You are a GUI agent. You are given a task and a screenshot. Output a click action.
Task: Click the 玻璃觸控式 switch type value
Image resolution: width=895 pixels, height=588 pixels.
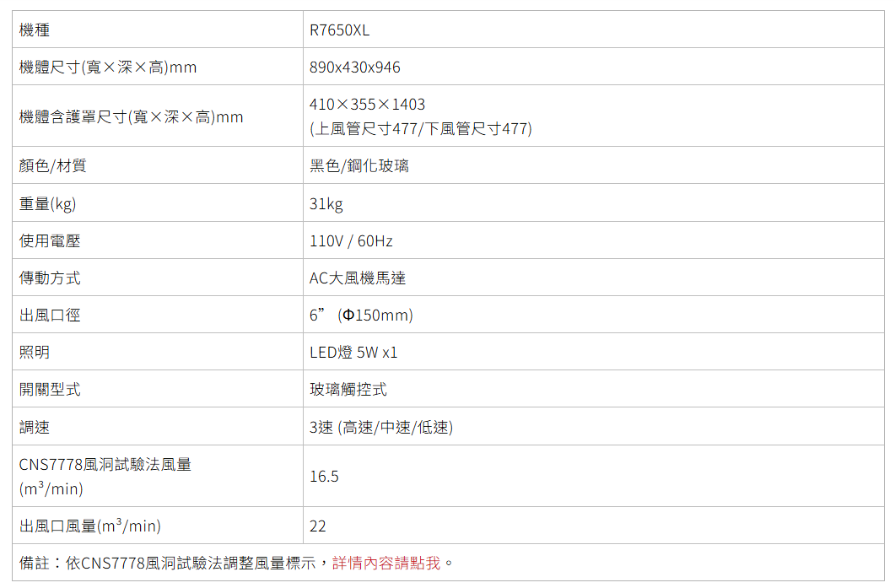[348, 390]
